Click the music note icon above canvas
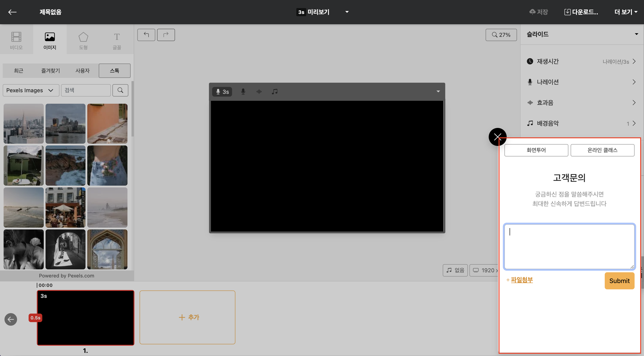 [x=274, y=92]
